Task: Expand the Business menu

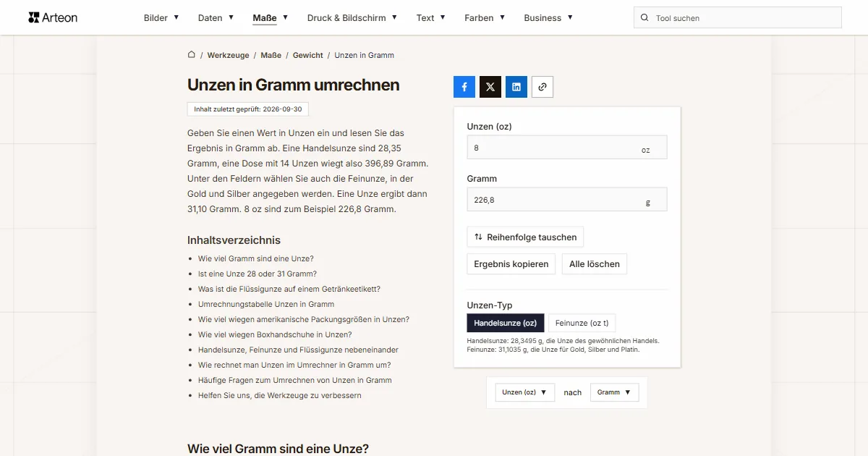Action: click(548, 18)
